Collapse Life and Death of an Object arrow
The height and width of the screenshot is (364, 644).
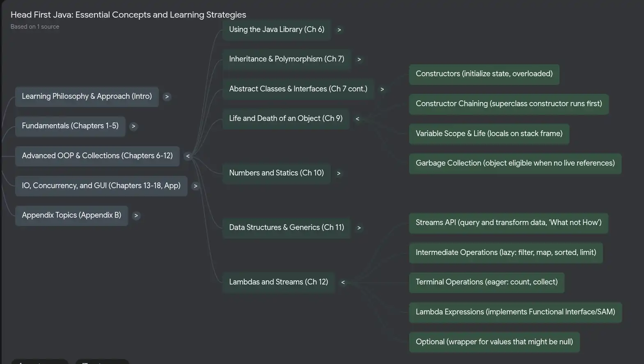point(358,119)
